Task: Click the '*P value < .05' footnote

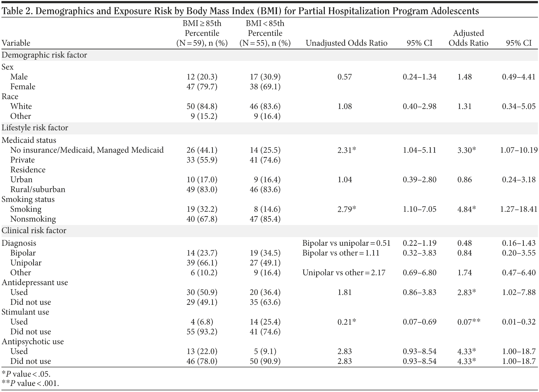Action: pyautogui.click(x=26, y=374)
